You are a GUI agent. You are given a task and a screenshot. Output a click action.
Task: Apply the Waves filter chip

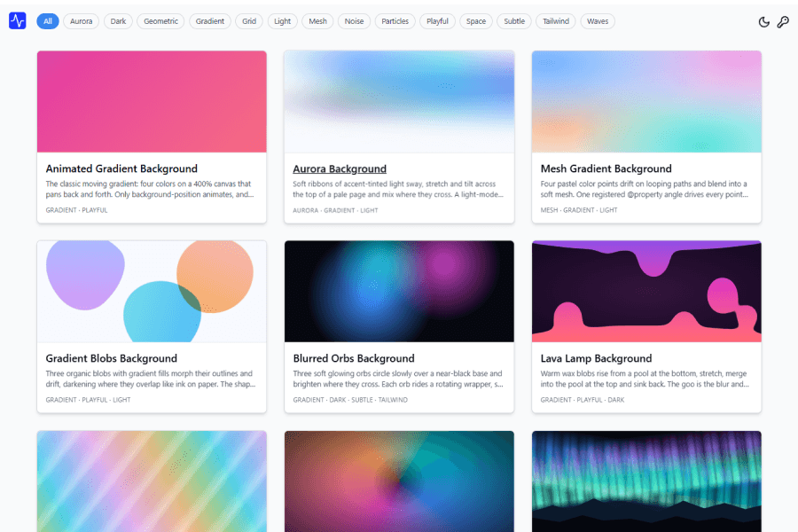click(598, 21)
